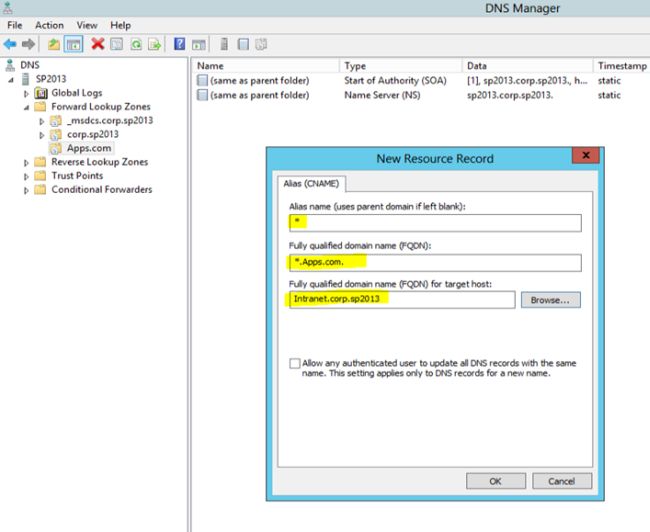Click the Browse... button
The image size is (650, 532).
tap(551, 300)
